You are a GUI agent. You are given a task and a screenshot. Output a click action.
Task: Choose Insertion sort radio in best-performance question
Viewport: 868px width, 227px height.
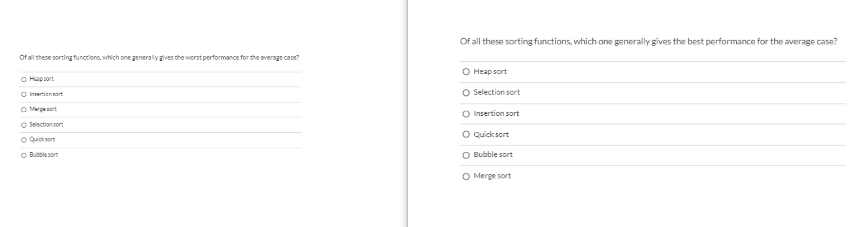[x=466, y=114]
